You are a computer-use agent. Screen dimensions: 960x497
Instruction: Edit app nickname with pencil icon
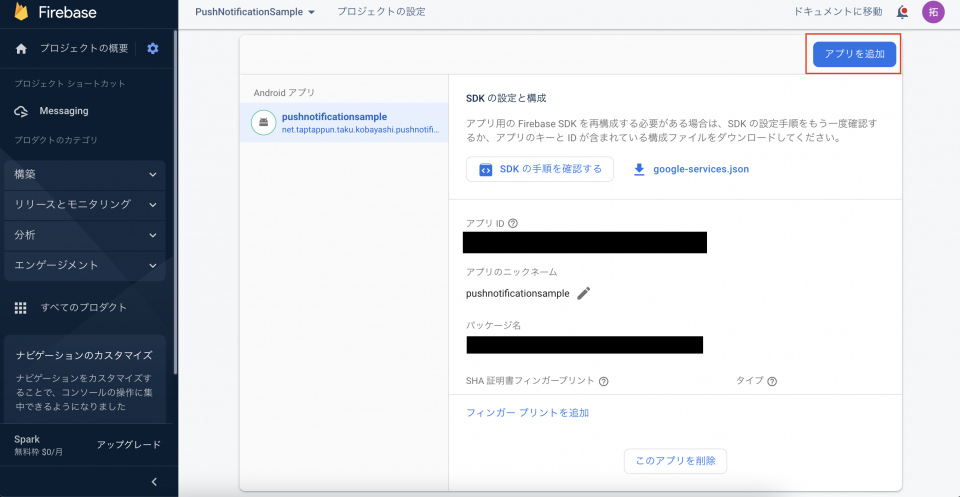[583, 293]
